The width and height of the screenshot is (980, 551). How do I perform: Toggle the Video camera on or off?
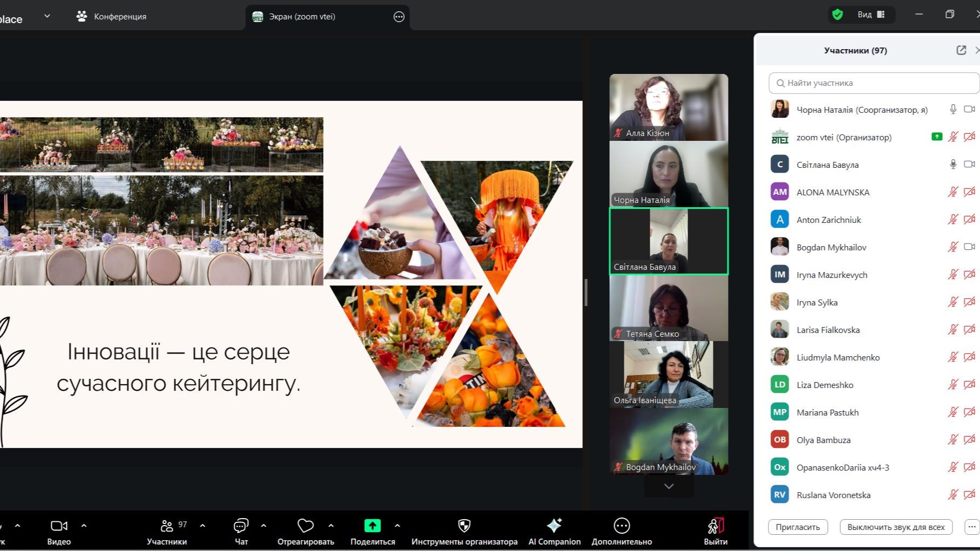(59, 526)
